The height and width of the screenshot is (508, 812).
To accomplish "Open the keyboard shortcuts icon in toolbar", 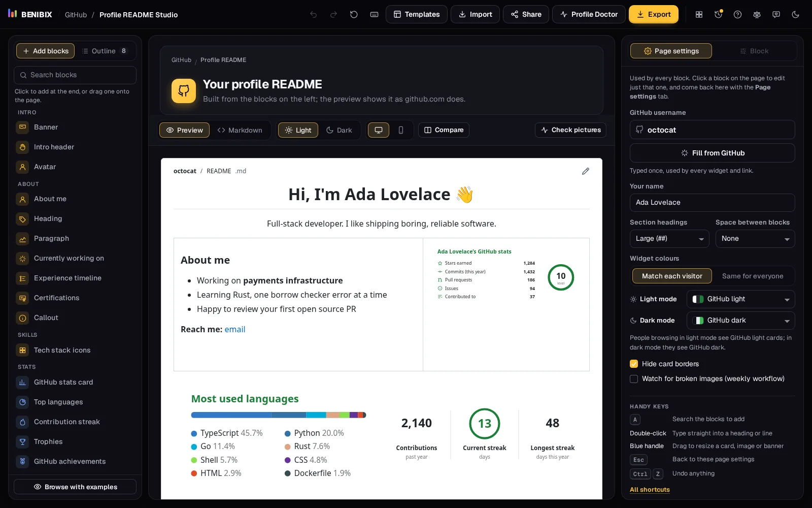I will 374,15.
